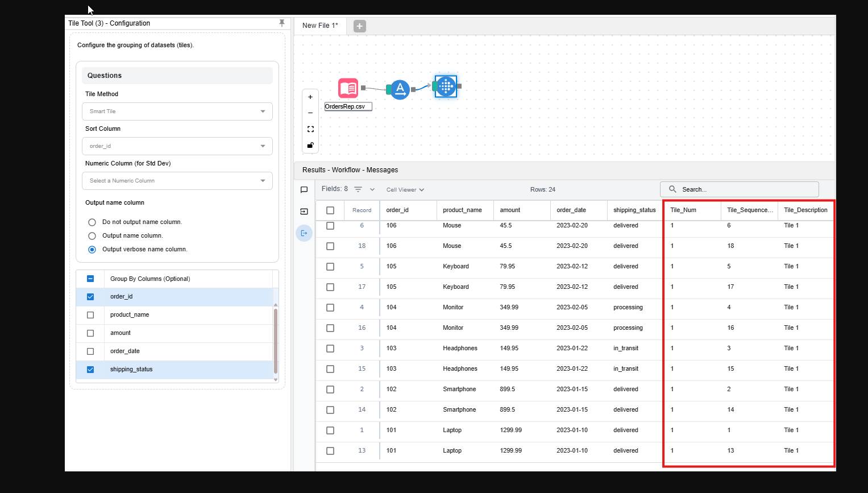
Task: Add a new workflow tab with plus button
Action: 359,26
